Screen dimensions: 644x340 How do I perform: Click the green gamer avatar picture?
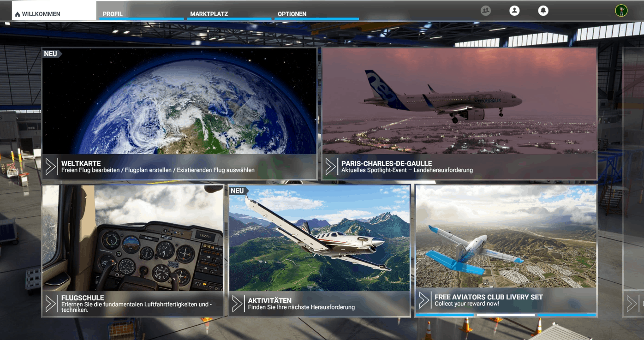(621, 11)
